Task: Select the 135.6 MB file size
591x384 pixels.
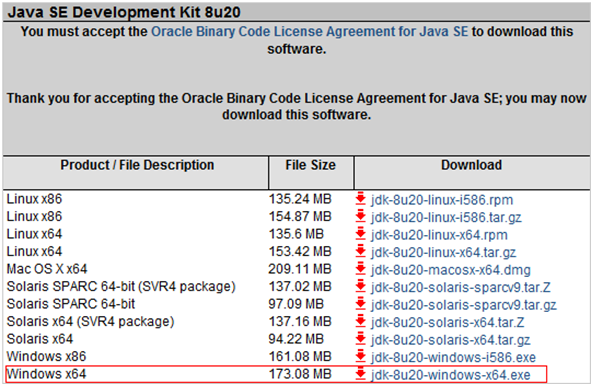Action: click(x=296, y=234)
